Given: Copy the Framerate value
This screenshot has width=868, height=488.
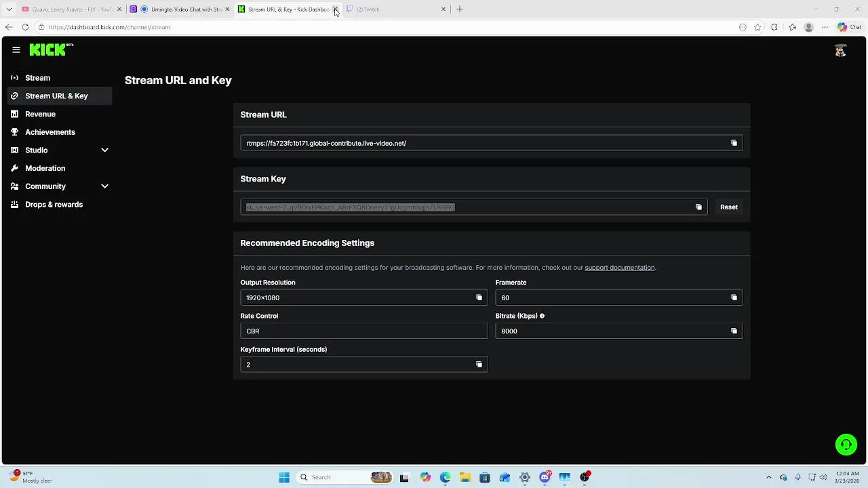Looking at the screenshot, I should (734, 298).
